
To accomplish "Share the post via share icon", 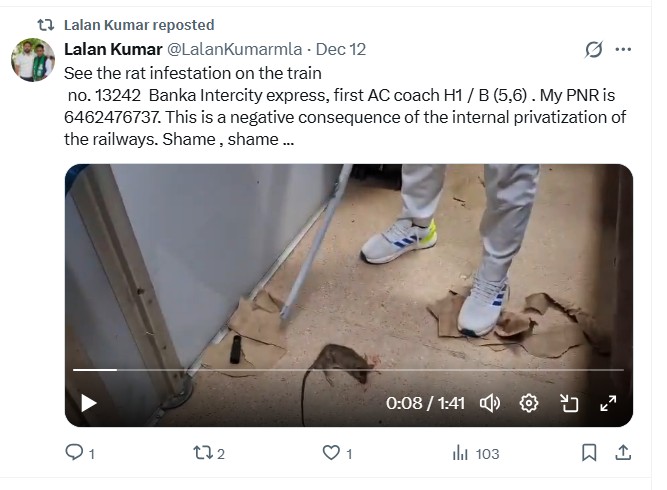I will 622,453.
